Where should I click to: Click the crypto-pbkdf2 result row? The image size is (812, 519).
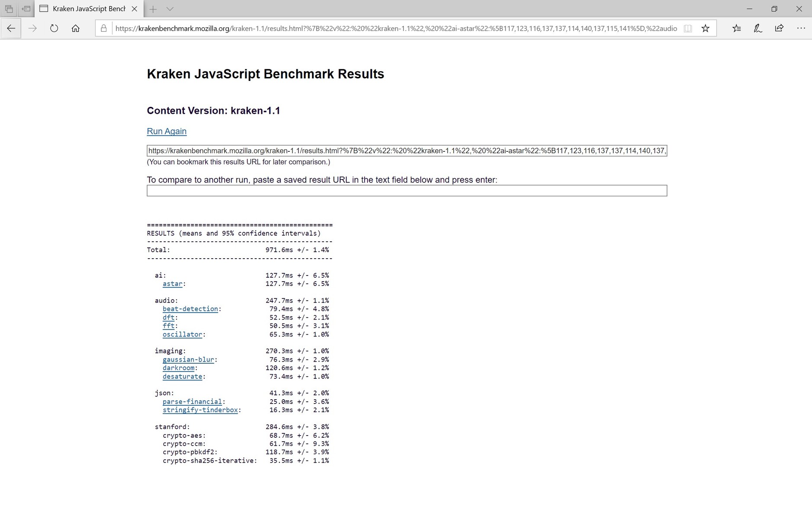245,452
